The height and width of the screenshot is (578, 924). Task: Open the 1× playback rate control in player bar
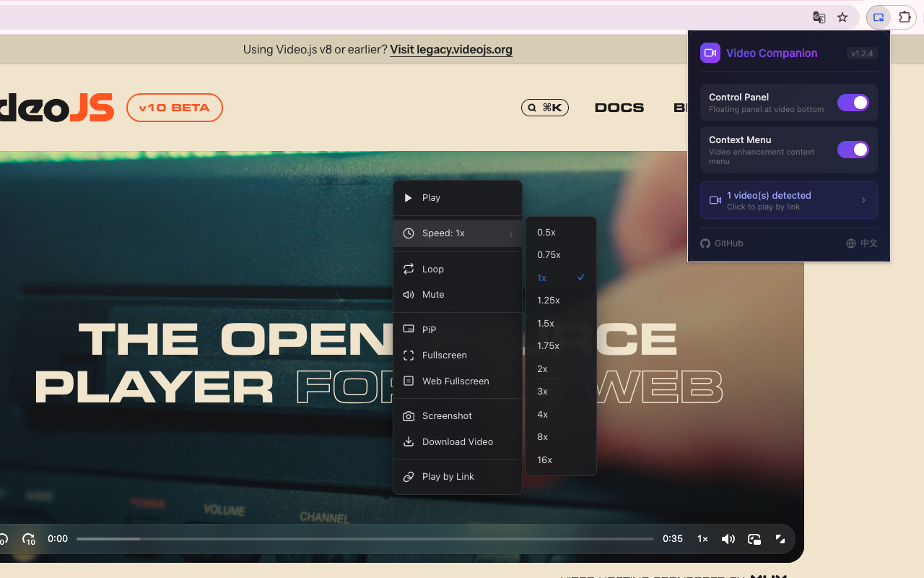pos(702,539)
